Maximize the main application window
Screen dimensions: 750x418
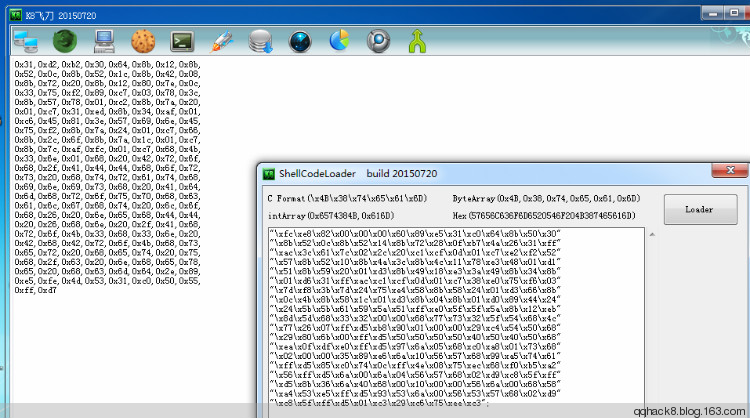coord(734,13)
